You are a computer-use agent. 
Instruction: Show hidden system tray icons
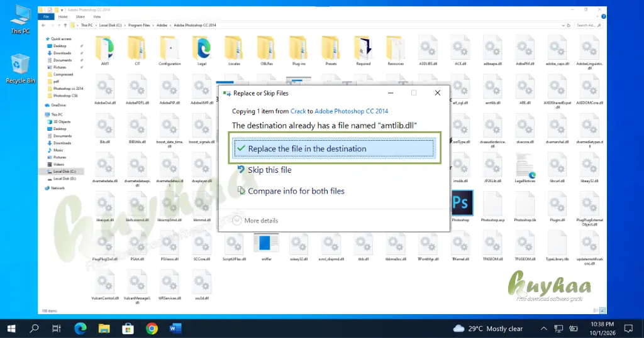click(x=544, y=329)
